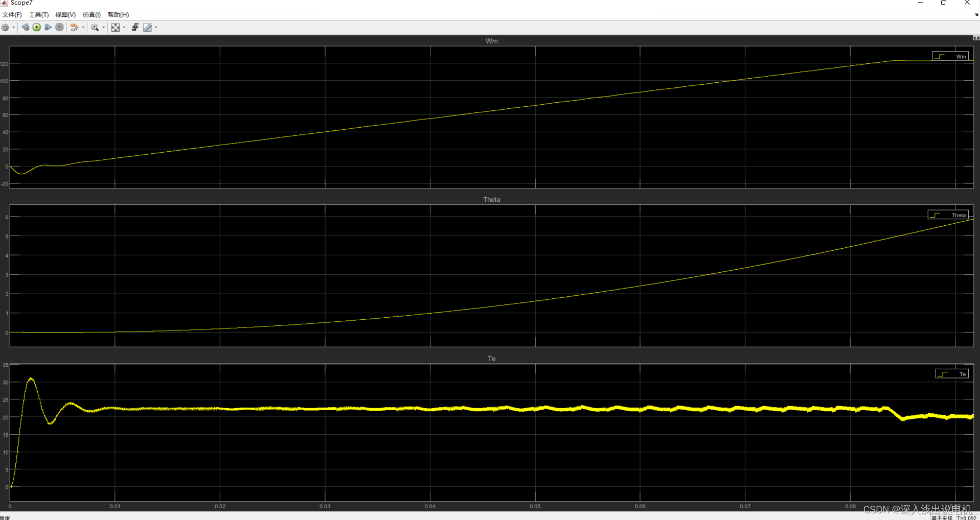Click the T=0.092 status bar text
This screenshot has width=980, height=520.
click(966, 517)
